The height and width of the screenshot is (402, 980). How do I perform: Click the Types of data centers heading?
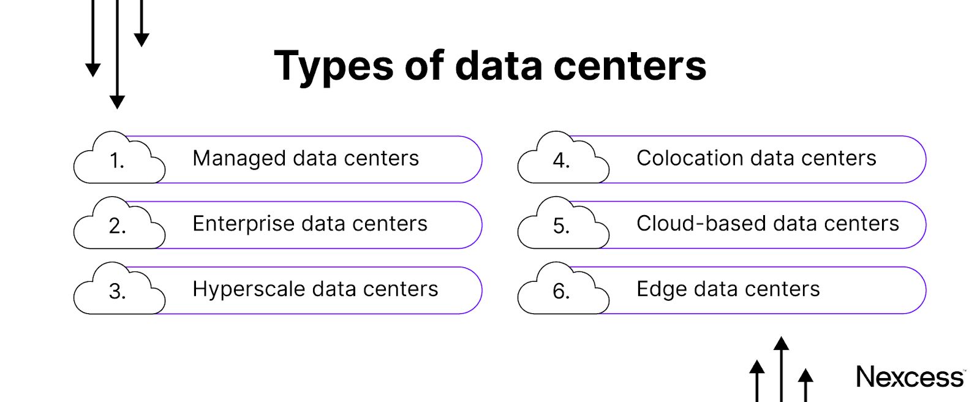tap(490, 66)
